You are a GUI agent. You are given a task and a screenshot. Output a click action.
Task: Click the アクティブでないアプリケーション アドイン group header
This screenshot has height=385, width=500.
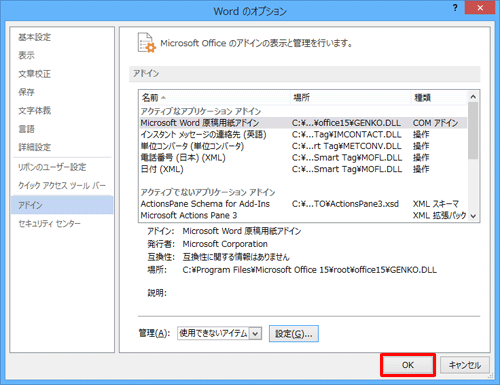click(x=208, y=192)
